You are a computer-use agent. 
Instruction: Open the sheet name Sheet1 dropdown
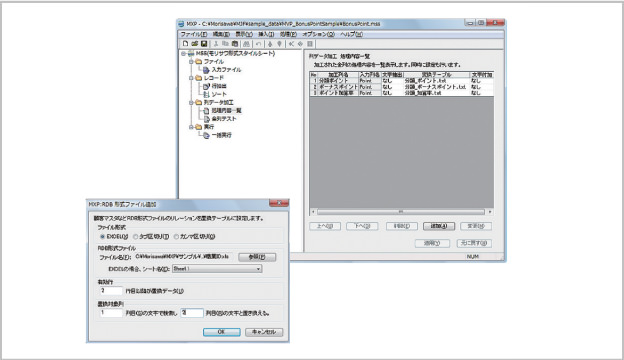click(x=217, y=269)
